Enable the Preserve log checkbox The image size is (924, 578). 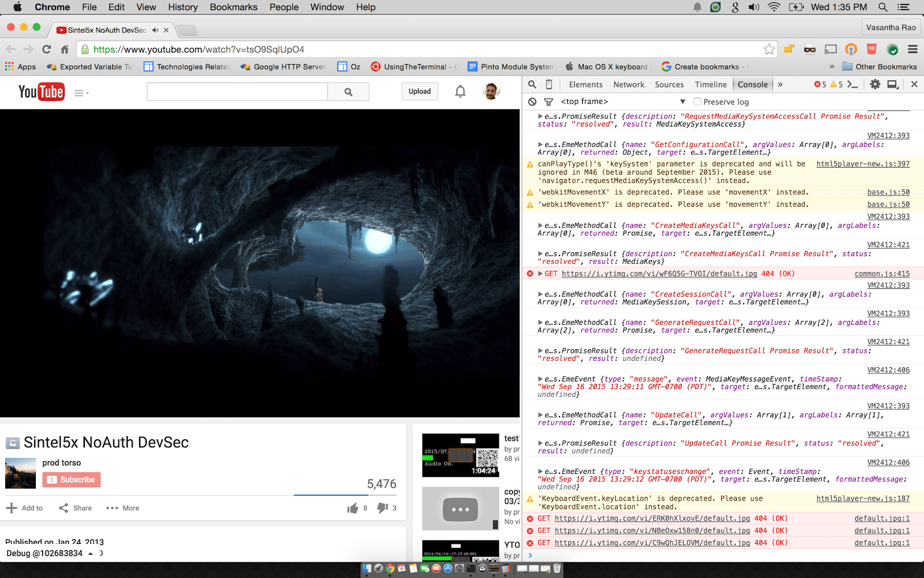tap(698, 101)
